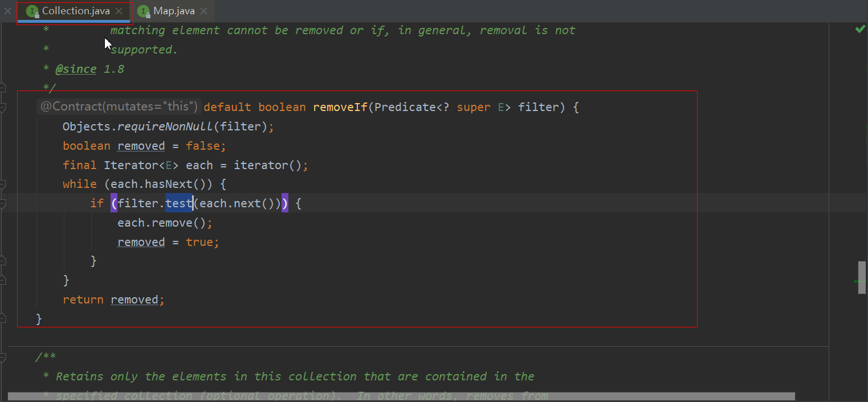Click the interface icon on Collection.java tab
The height and width of the screenshot is (402, 868).
[32, 11]
